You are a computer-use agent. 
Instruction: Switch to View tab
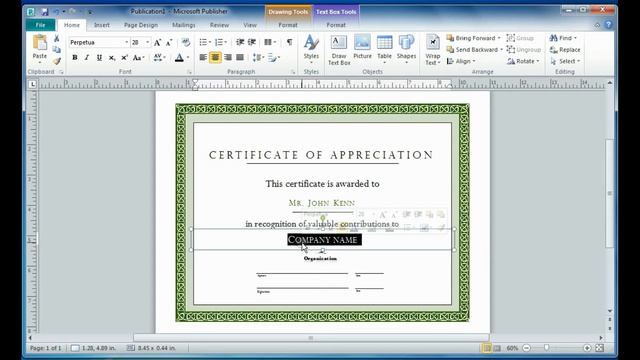(250, 25)
